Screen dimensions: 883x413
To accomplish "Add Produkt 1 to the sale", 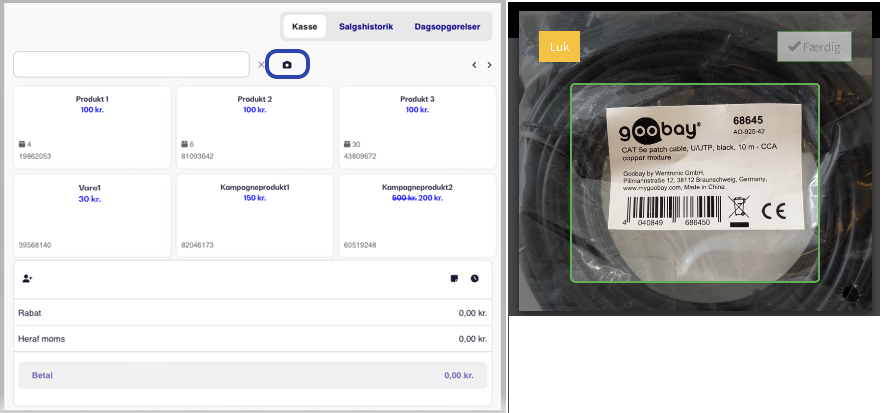I will (x=92, y=127).
